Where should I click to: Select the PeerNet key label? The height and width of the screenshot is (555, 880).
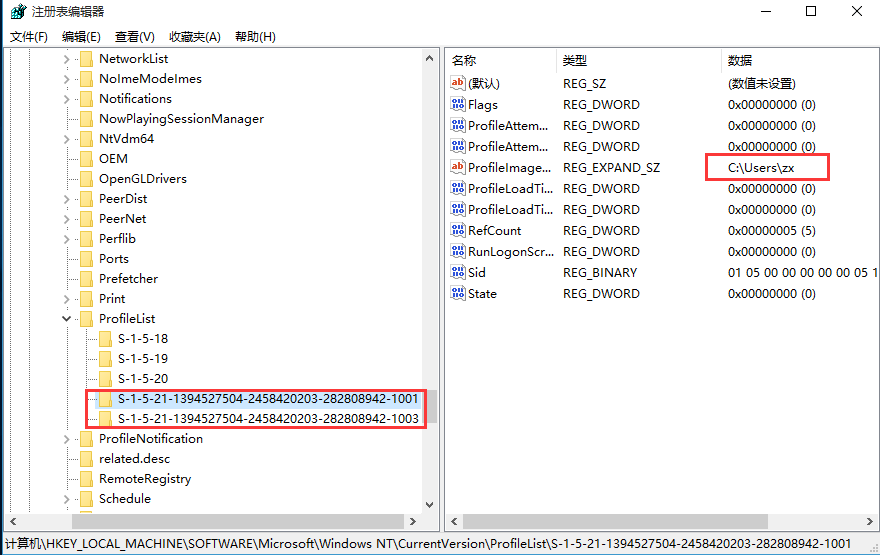[x=122, y=219]
